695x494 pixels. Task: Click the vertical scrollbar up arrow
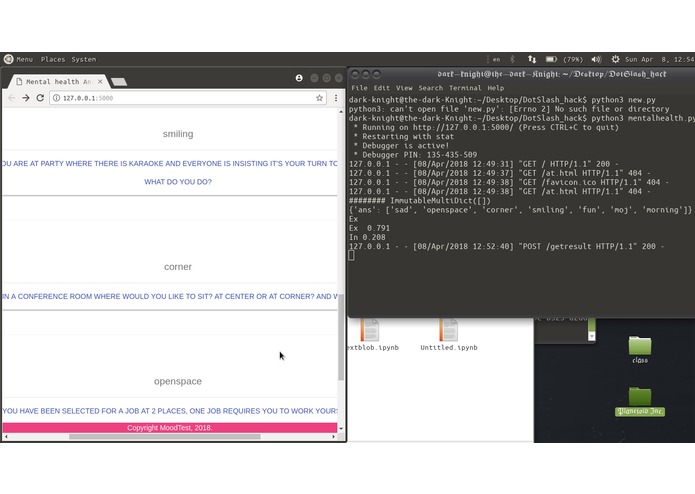[341, 112]
